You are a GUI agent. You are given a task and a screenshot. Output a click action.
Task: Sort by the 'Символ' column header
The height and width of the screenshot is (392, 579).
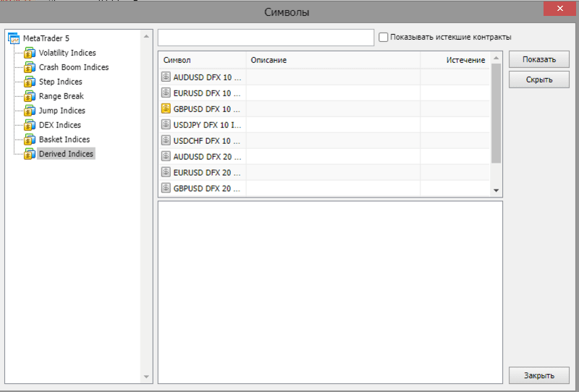click(203, 60)
